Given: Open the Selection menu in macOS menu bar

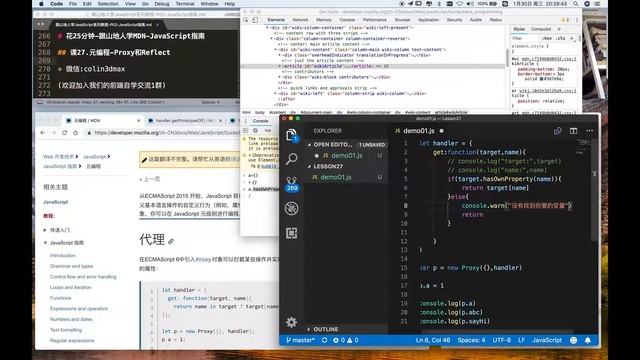Looking at the screenshot, I should point(108,4).
